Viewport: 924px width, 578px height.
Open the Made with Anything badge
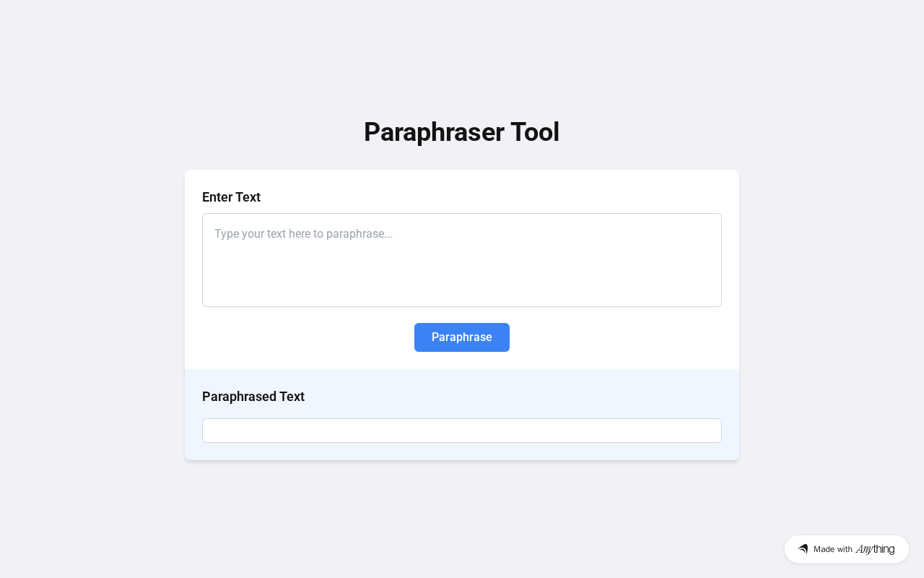846,549
